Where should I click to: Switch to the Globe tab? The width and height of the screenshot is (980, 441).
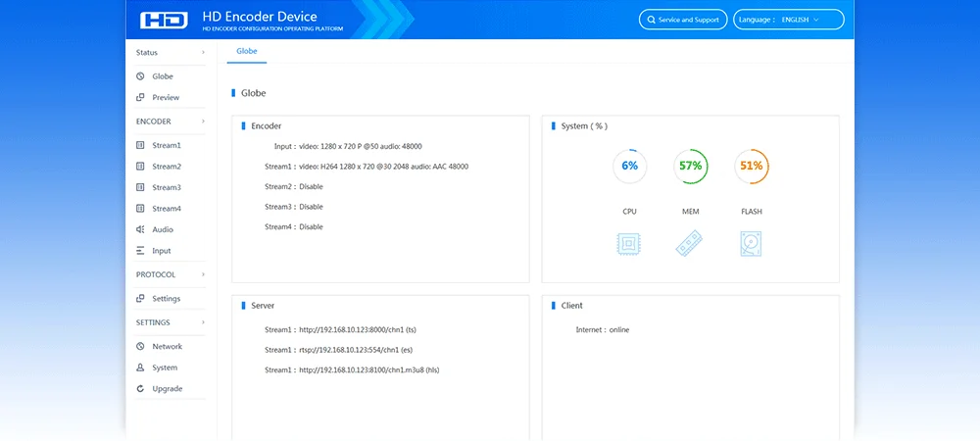247,51
